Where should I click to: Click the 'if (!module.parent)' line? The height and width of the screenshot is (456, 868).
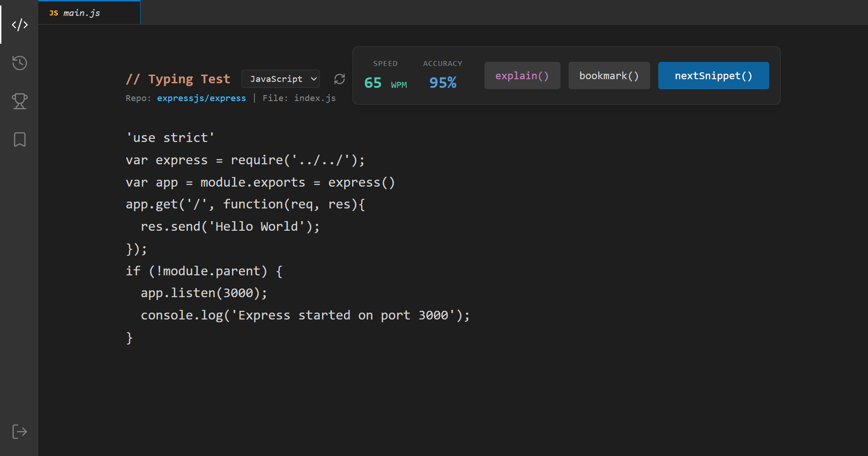204,271
